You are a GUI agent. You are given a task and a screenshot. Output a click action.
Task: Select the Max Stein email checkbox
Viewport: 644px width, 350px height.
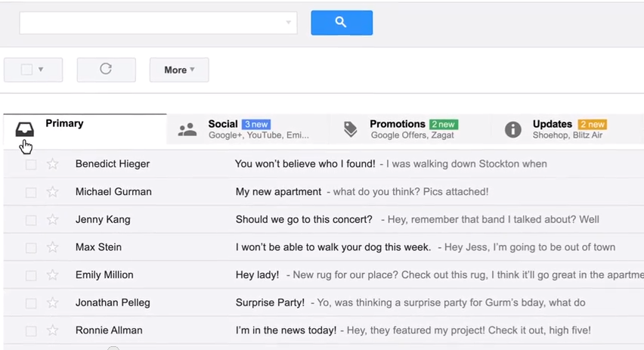click(x=31, y=248)
